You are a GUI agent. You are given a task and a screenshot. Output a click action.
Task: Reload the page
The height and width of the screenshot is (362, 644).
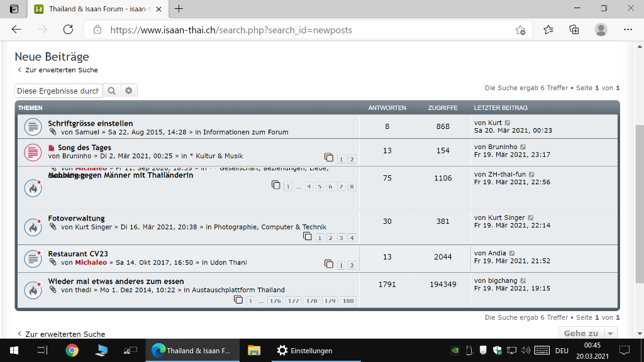(68, 30)
